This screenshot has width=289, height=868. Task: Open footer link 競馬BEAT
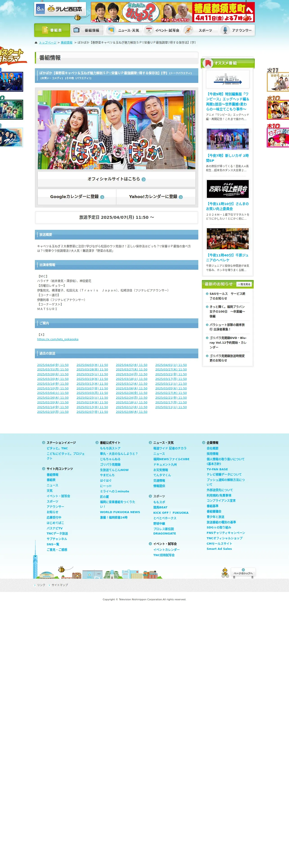coord(160,507)
